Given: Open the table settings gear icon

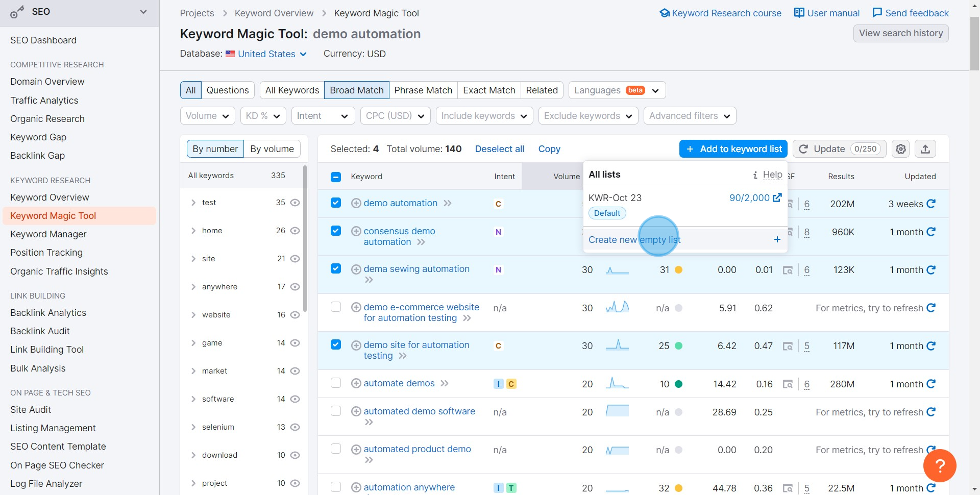Looking at the screenshot, I should point(901,149).
